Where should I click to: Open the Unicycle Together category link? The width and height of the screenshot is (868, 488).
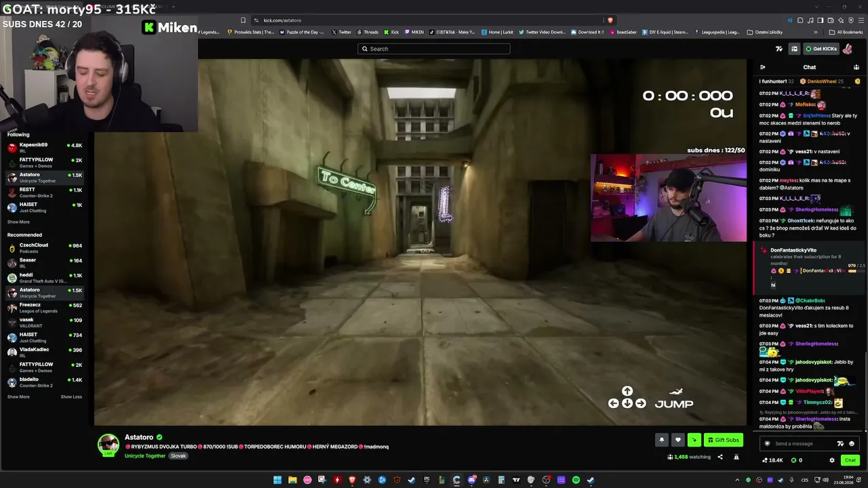tap(145, 455)
